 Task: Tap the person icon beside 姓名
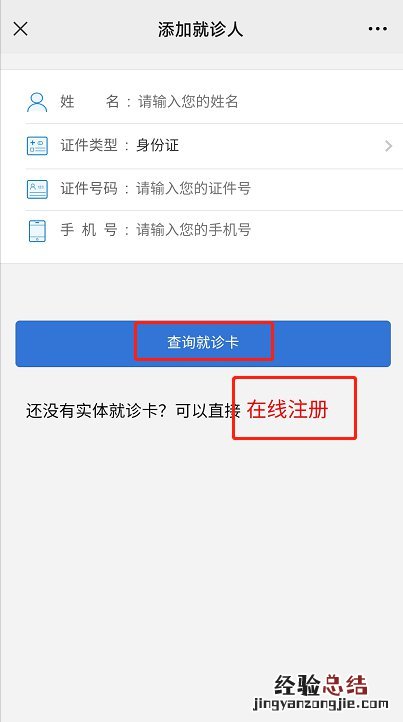pos(37,102)
